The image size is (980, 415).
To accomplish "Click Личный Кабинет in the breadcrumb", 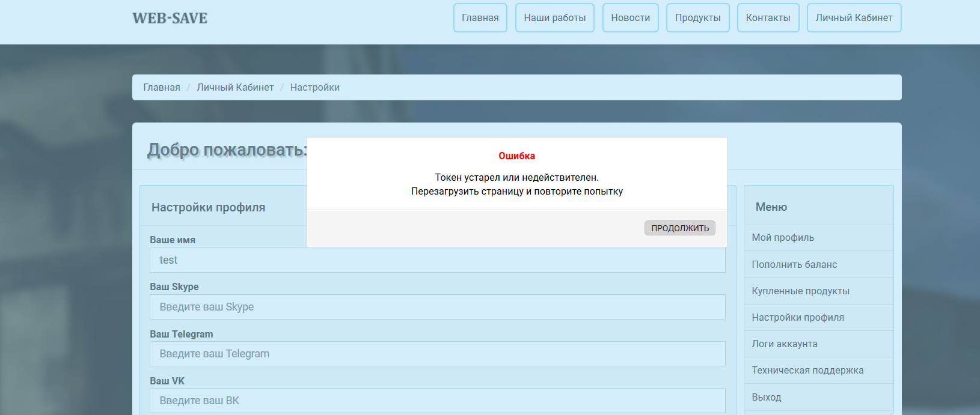I will [x=235, y=88].
